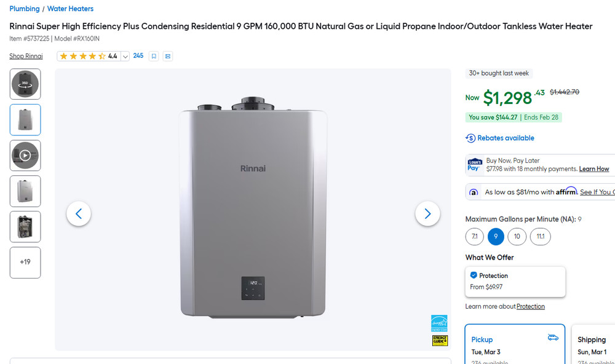Open the Water Heaters breadcrumb link
The image size is (615, 364).
point(70,8)
